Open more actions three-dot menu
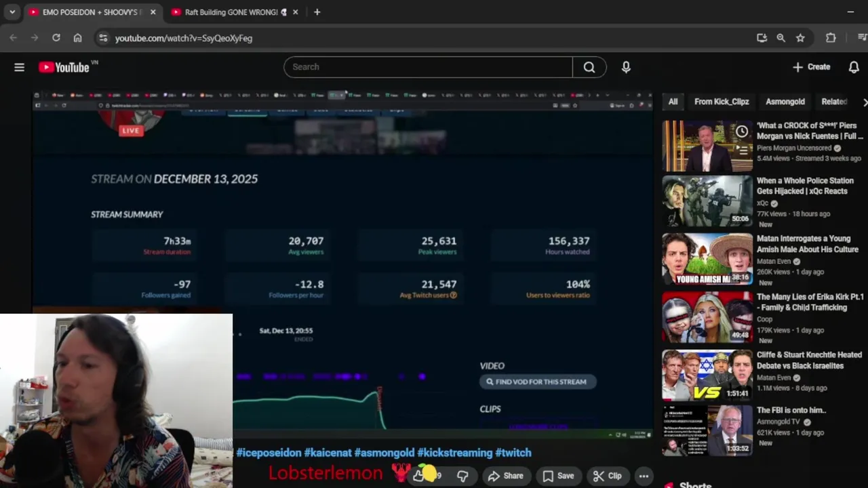 coord(644,476)
